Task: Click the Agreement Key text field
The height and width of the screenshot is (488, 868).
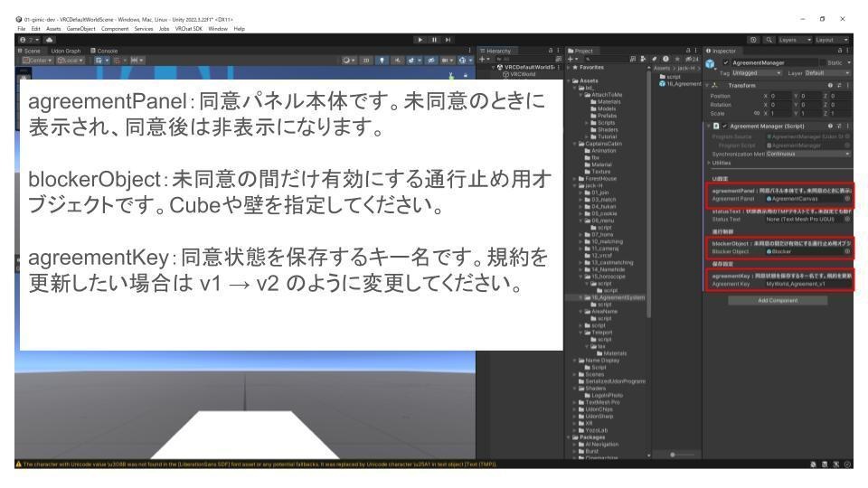Action: pyautogui.click(x=807, y=284)
